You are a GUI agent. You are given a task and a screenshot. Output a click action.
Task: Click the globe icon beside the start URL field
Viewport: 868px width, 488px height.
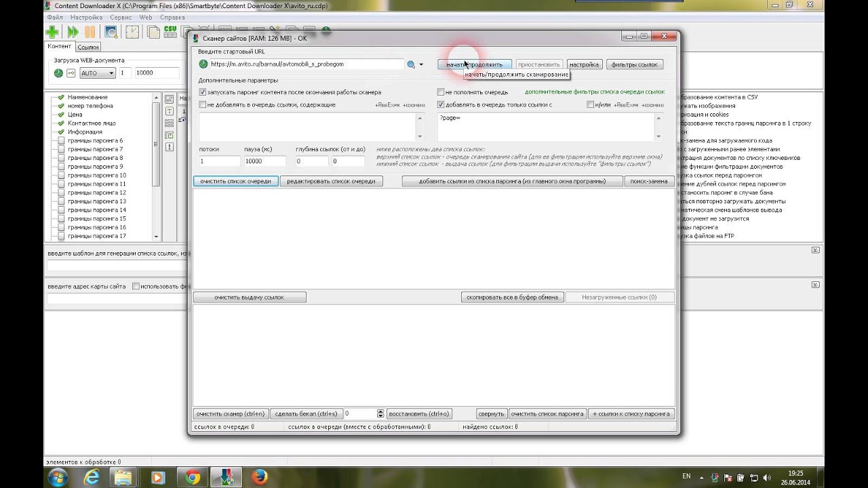point(203,64)
